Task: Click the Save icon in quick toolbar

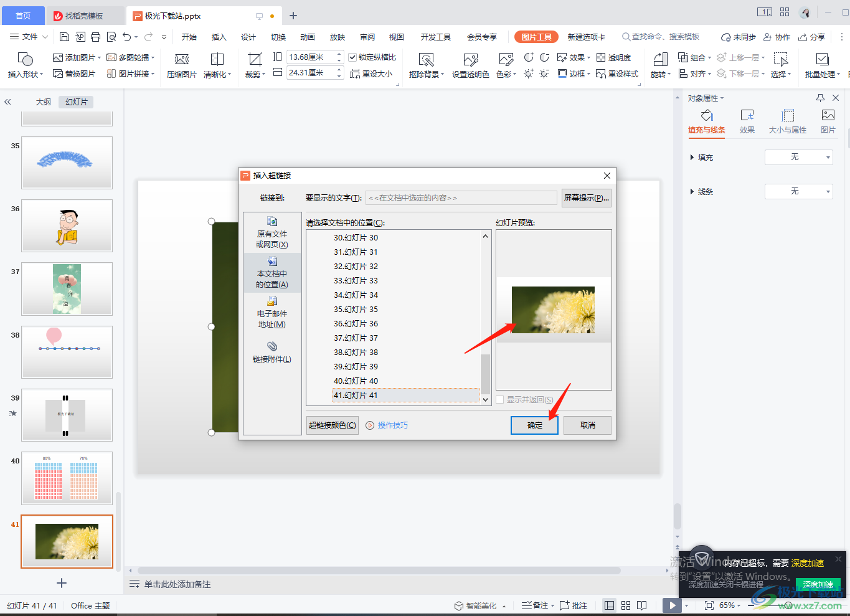Action: pos(64,37)
